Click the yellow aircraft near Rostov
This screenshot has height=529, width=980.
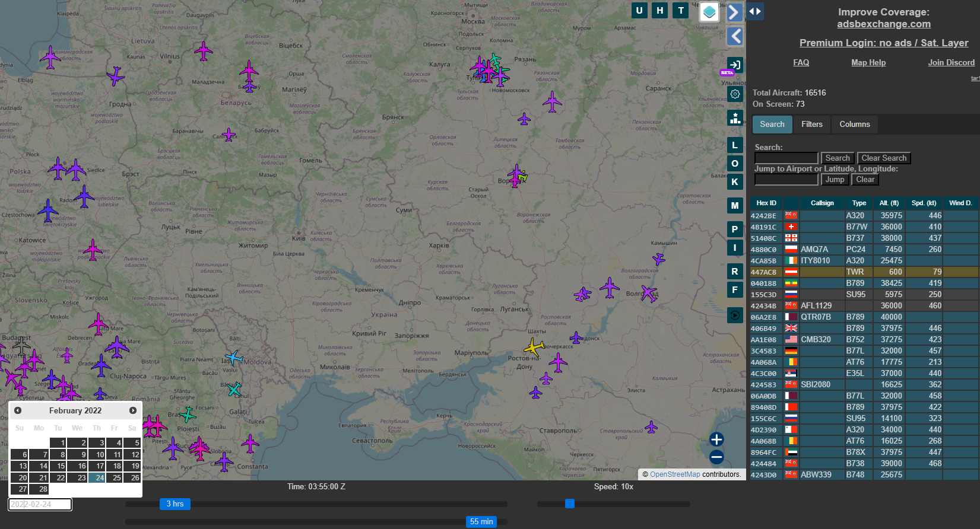tap(534, 347)
